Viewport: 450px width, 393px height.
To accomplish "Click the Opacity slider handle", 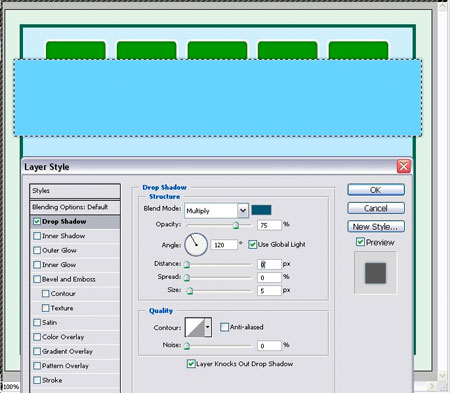I will tap(236, 225).
